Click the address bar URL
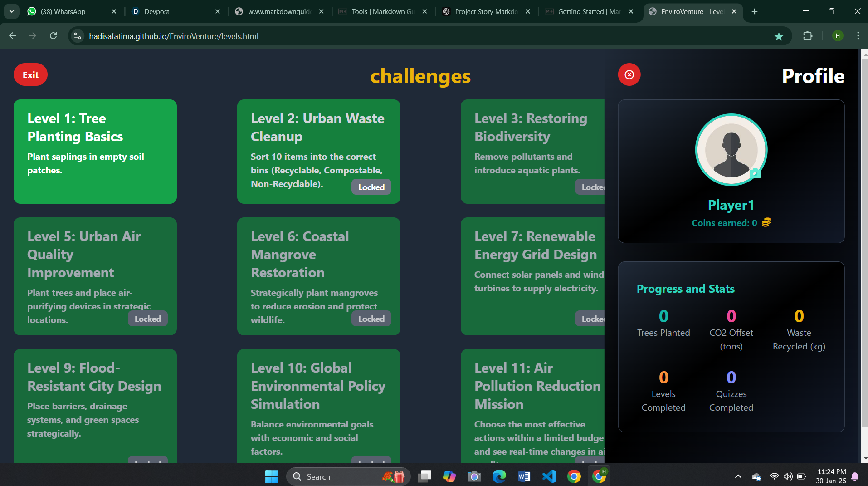Viewport: 868px width, 486px height. click(174, 36)
